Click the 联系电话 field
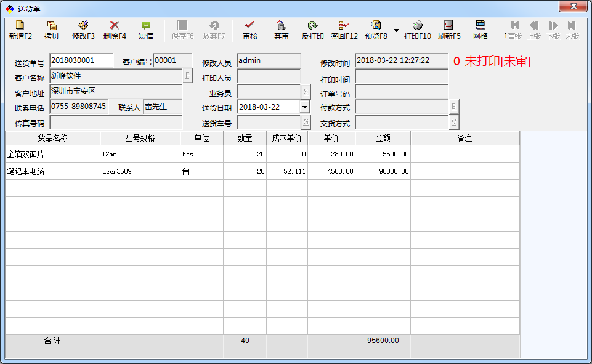The width and height of the screenshot is (592, 364). coord(79,107)
